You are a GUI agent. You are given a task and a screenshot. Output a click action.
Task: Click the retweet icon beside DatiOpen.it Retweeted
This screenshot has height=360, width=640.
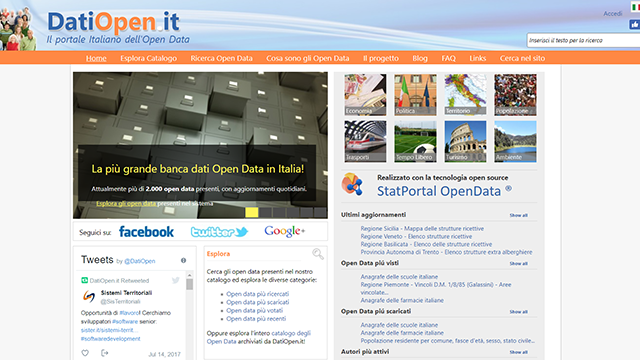click(x=84, y=280)
